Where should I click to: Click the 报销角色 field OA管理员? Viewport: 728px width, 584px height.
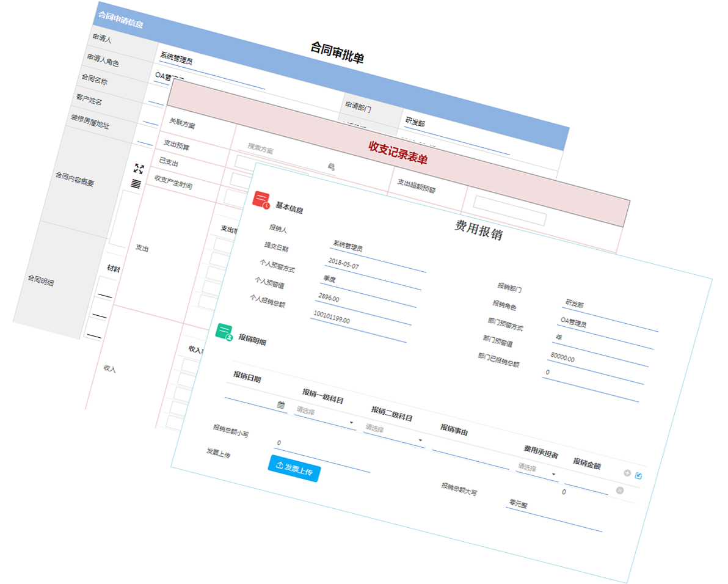(x=605, y=332)
